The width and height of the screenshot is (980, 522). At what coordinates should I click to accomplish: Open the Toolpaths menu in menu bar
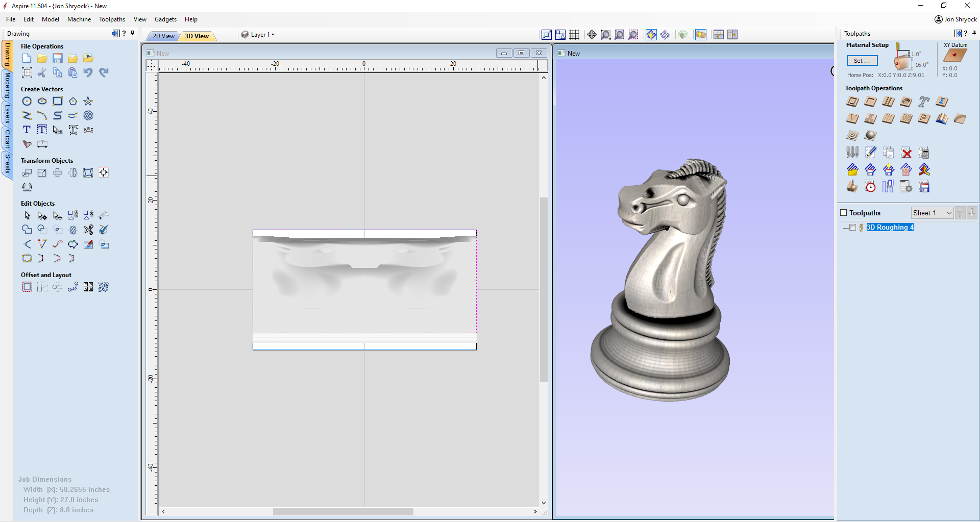(x=112, y=19)
